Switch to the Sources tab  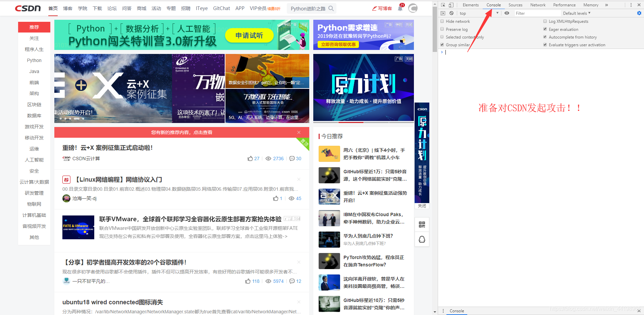pos(515,5)
